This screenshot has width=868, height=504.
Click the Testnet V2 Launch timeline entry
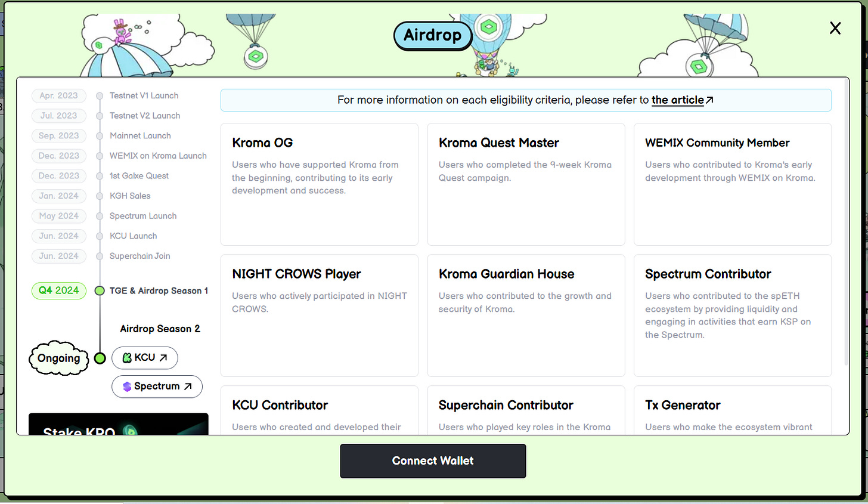(x=145, y=116)
